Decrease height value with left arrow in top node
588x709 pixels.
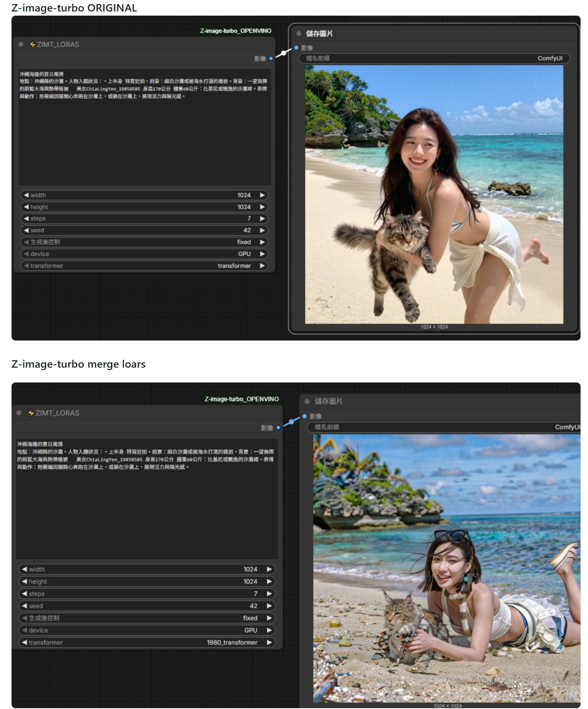tap(26, 207)
